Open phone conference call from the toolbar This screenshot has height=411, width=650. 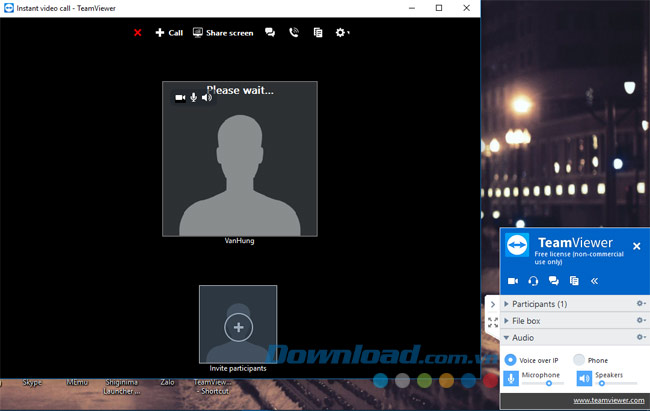[294, 32]
